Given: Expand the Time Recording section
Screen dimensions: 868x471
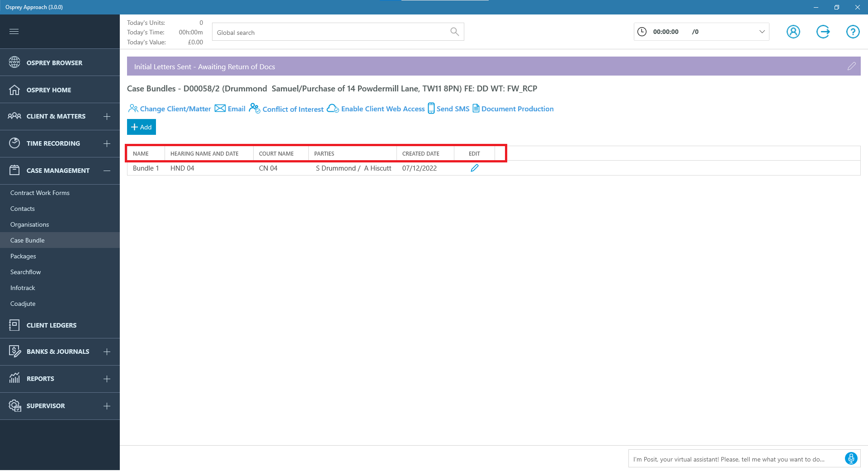Looking at the screenshot, I should pos(107,143).
